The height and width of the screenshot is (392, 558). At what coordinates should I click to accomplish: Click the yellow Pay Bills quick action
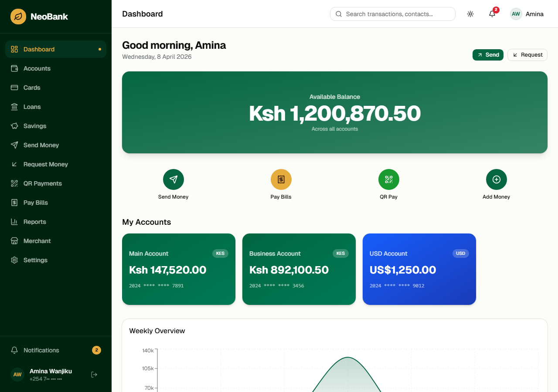coord(281,179)
